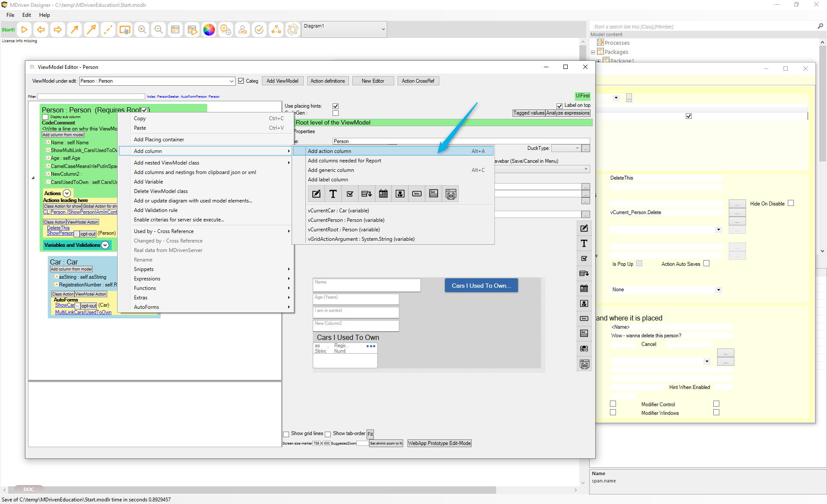Toggle the Hide On Disable checkbox
Screen dimensions: 827x504
point(791,203)
